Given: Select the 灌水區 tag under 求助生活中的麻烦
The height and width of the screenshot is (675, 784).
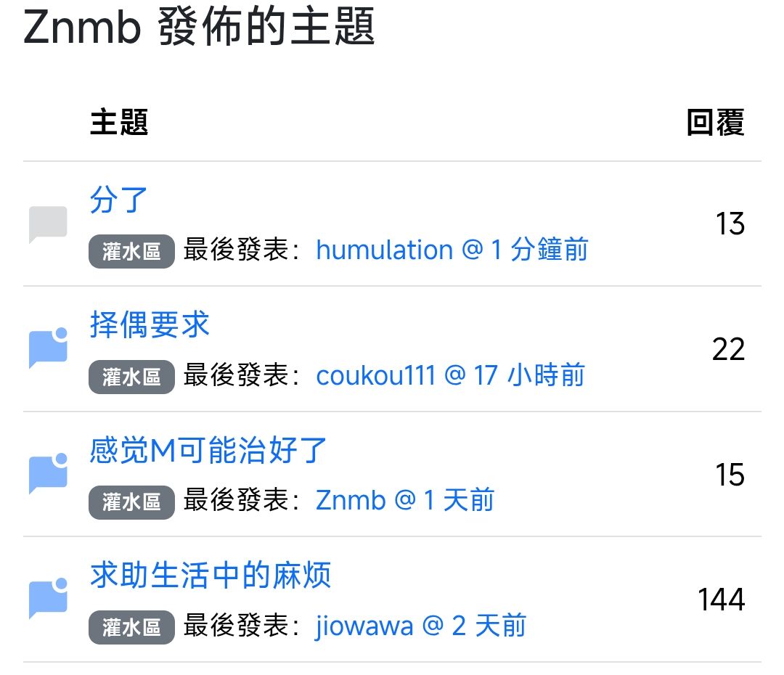Looking at the screenshot, I should click(x=131, y=627).
